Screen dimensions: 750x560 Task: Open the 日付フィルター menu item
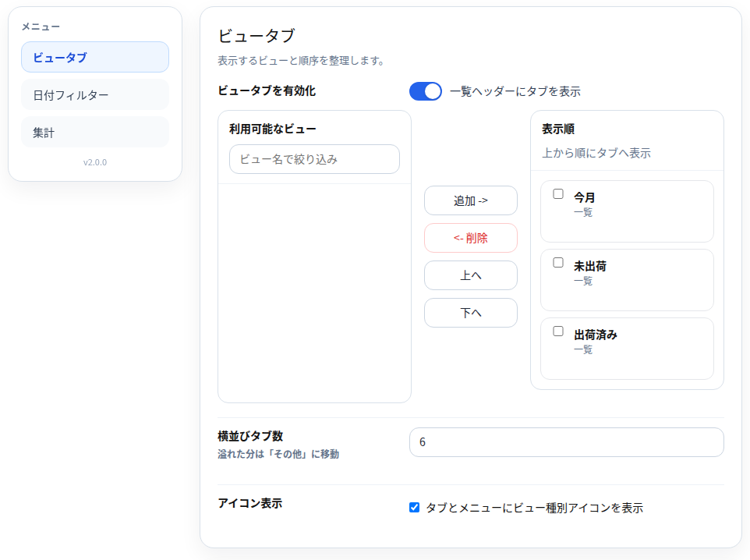click(94, 95)
